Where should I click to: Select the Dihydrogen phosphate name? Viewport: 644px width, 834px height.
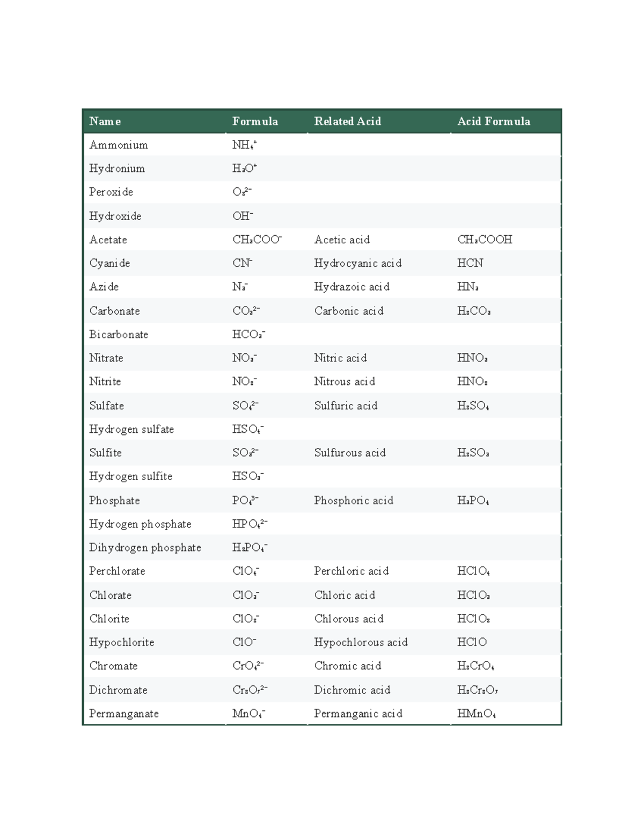point(145,548)
